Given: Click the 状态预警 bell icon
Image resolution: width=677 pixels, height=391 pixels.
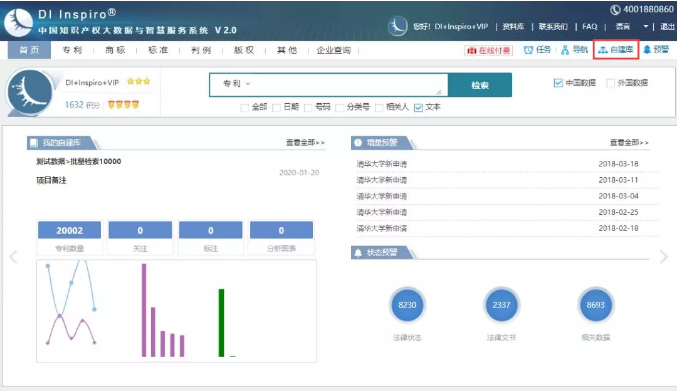Looking at the screenshot, I should pyautogui.click(x=358, y=252).
